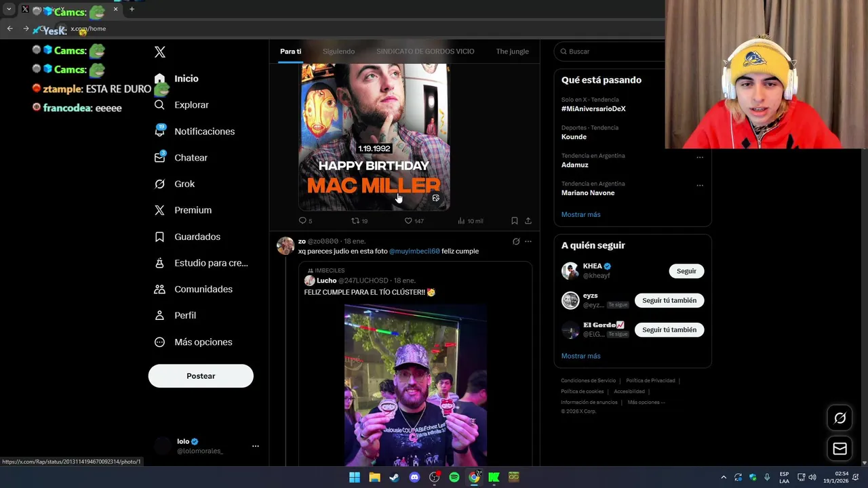This screenshot has width=868, height=488.
Task: Open three-dot menu for Adamuz trend
Action: (x=700, y=157)
